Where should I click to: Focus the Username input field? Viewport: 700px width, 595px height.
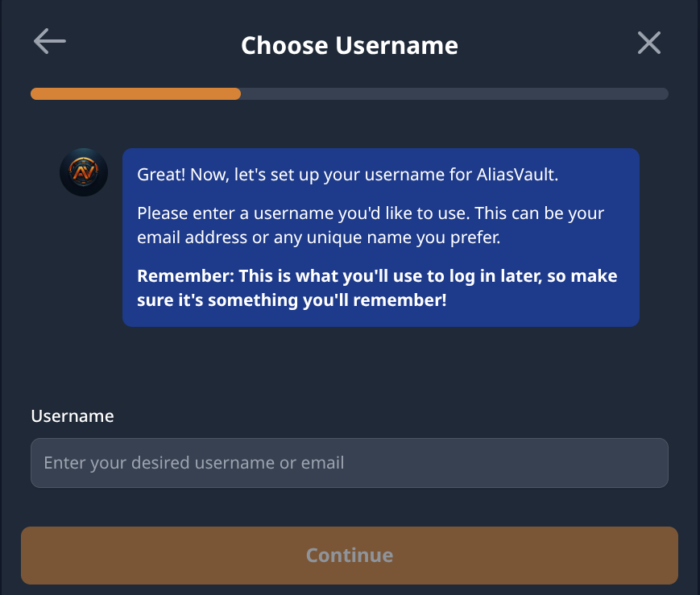pos(349,463)
